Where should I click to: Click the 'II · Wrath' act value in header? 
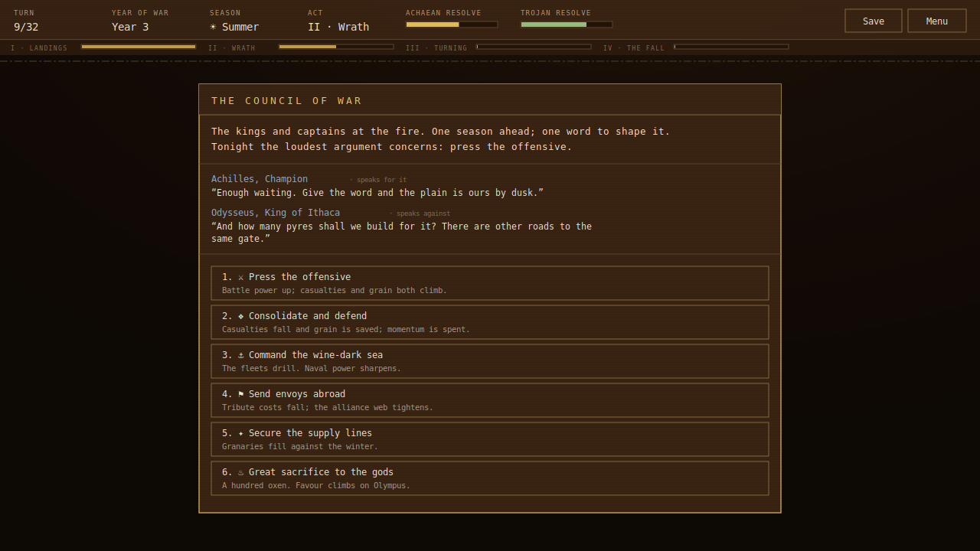[338, 27]
